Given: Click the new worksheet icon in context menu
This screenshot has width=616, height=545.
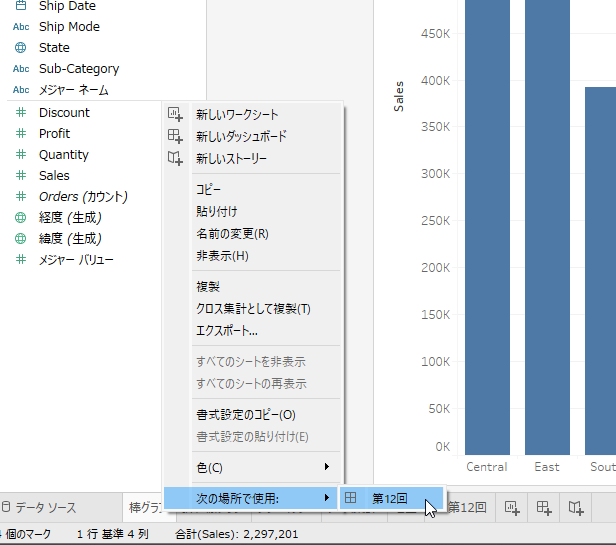Looking at the screenshot, I should click(176, 114).
